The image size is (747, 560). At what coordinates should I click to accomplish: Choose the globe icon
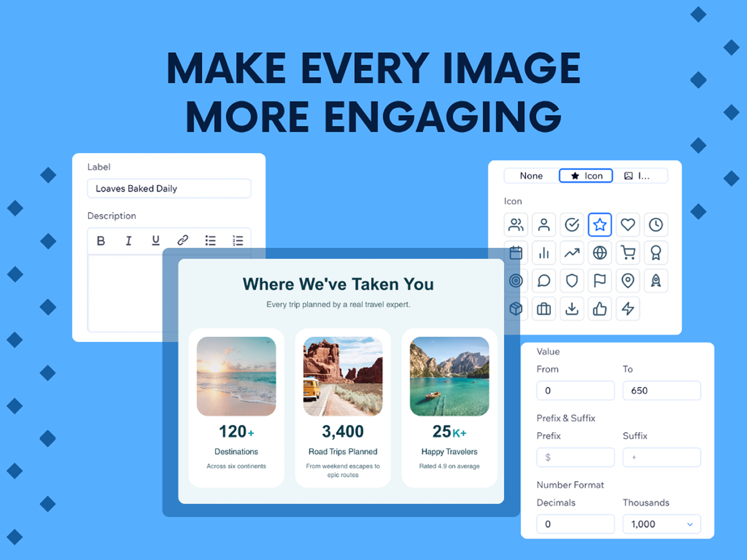tap(600, 253)
